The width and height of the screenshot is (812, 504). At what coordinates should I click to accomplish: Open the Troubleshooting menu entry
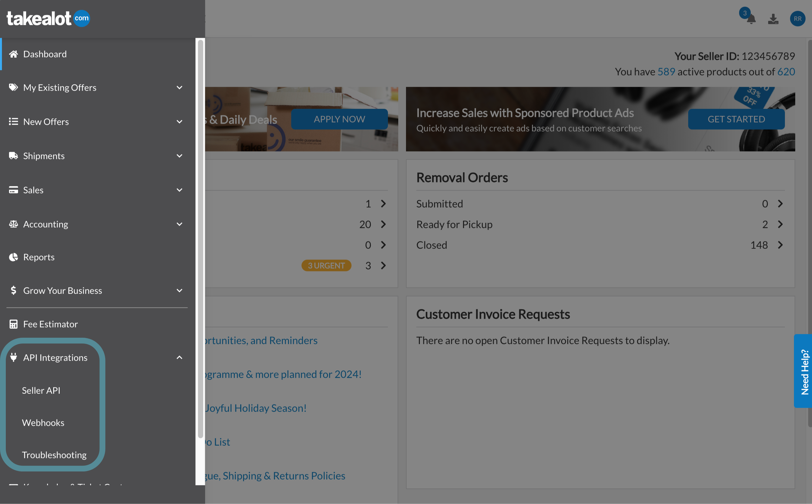coord(54,455)
